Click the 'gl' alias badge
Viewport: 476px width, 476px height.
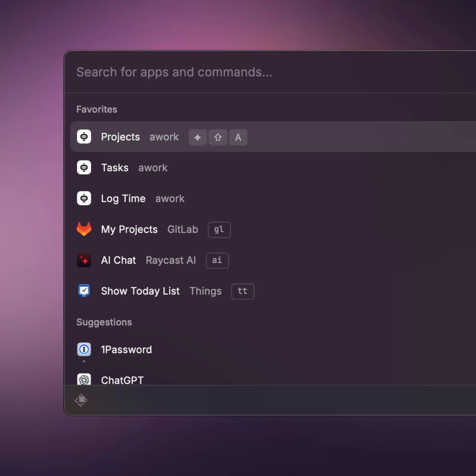[x=219, y=230]
